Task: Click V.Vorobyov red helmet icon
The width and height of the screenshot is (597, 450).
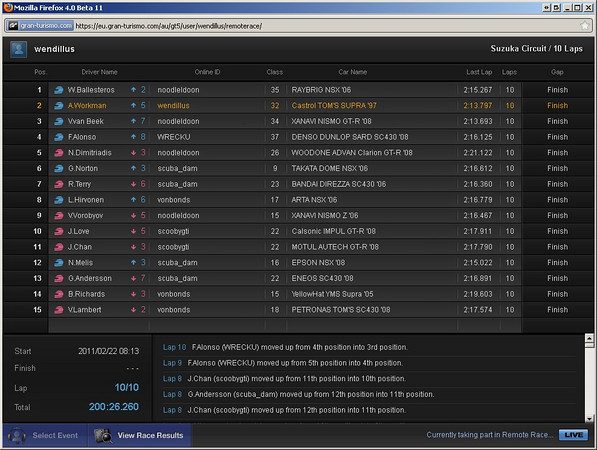Action: pos(59,216)
